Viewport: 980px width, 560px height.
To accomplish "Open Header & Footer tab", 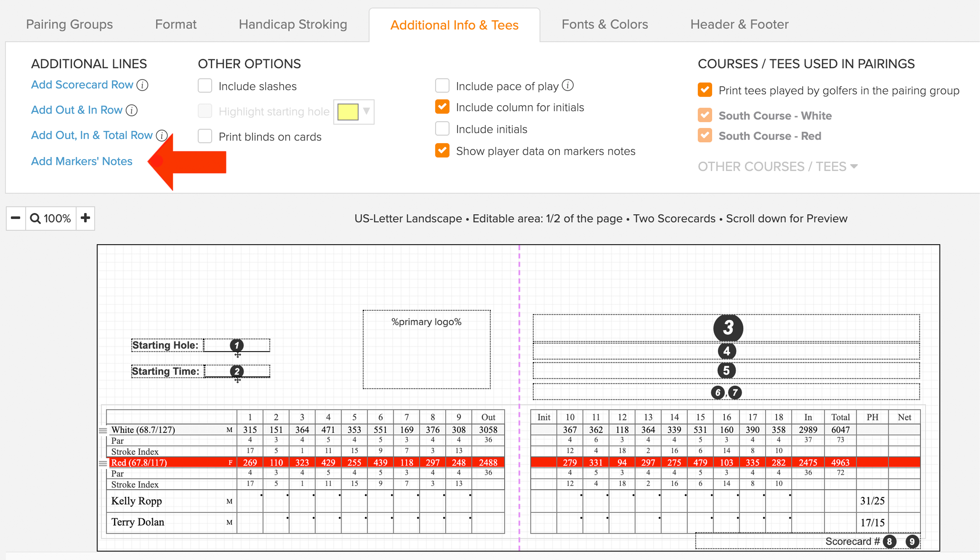I will point(739,25).
